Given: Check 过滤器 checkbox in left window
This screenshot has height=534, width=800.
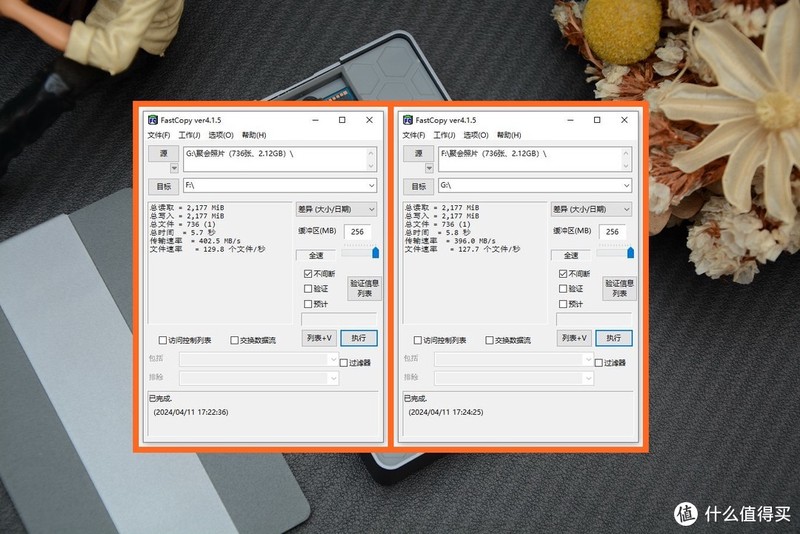Looking at the screenshot, I should [x=343, y=363].
